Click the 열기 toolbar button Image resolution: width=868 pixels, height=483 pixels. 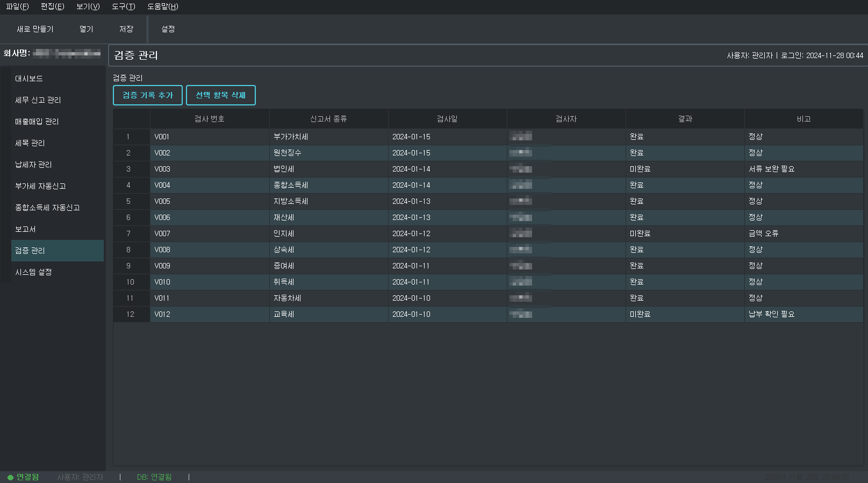point(86,29)
